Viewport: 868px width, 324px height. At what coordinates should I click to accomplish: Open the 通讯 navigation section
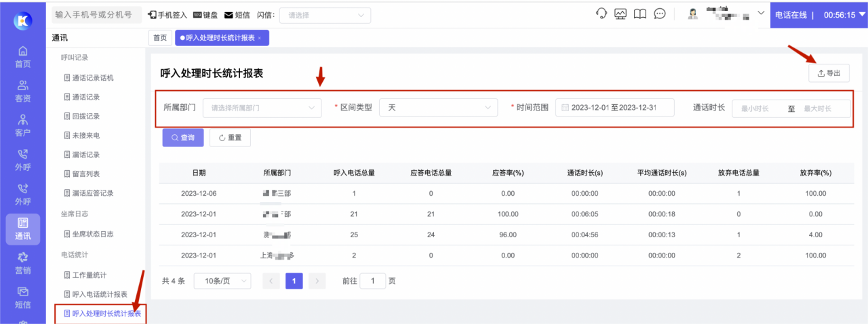click(22, 229)
